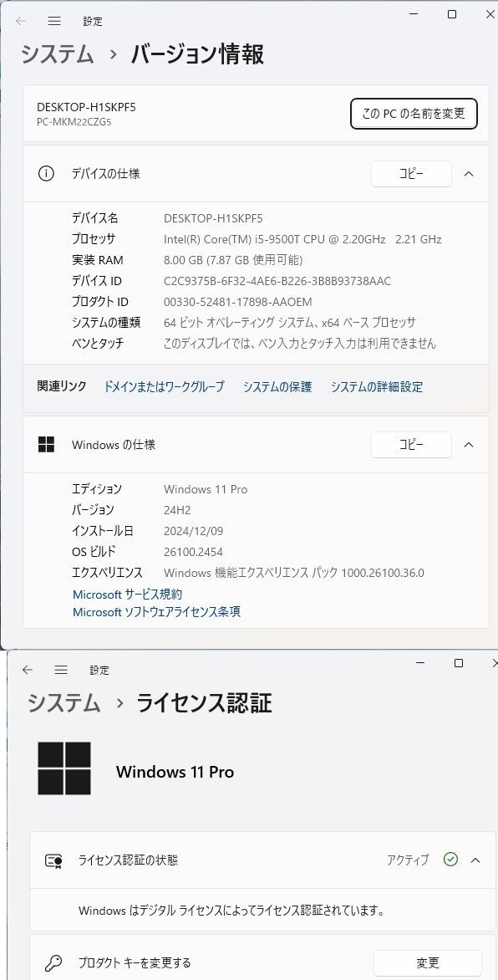Select install date 2024/12/09

[x=194, y=531]
